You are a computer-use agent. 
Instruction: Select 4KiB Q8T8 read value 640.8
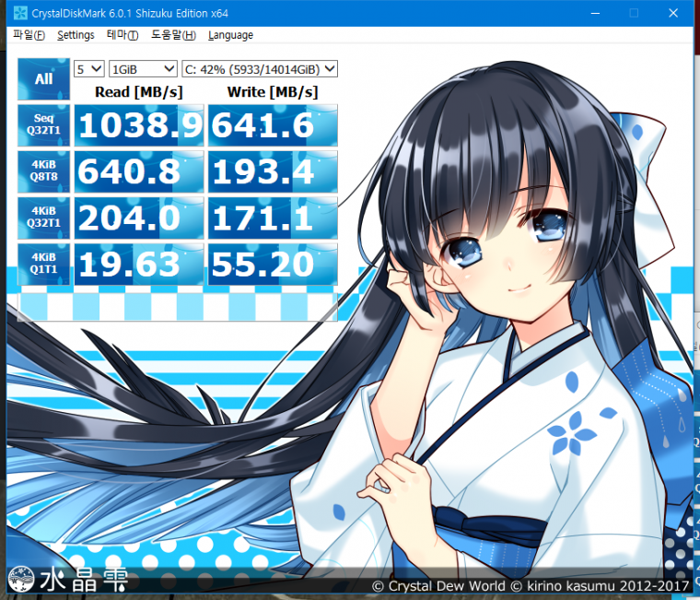click(x=139, y=171)
